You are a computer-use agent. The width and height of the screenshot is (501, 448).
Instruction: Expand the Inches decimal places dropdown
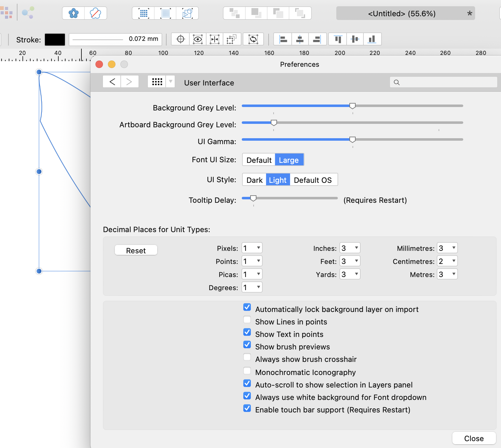[350, 248]
